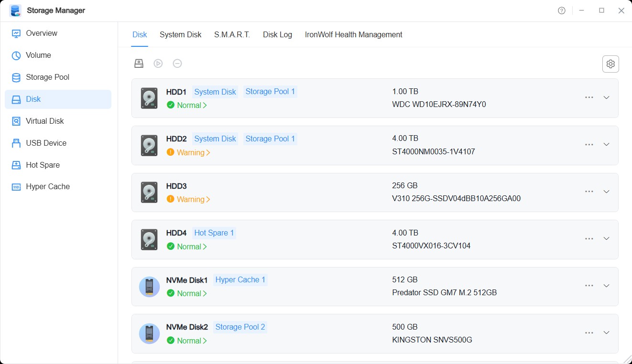Open the Disk Log tab
This screenshot has width=632, height=364.
point(277,34)
